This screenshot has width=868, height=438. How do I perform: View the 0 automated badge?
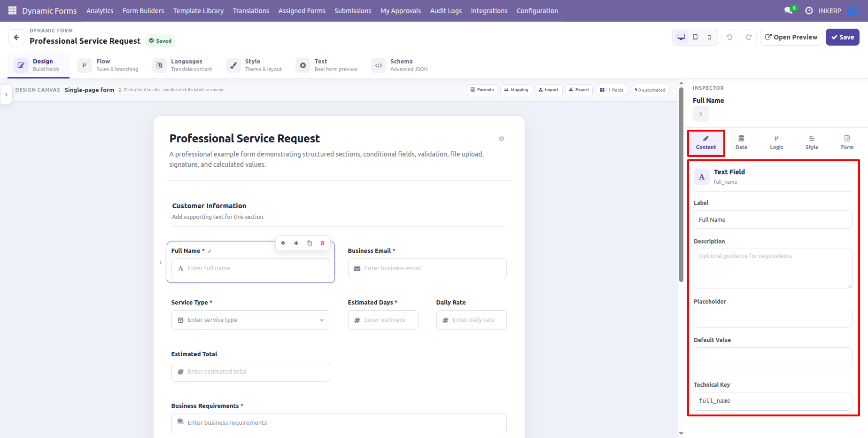650,90
